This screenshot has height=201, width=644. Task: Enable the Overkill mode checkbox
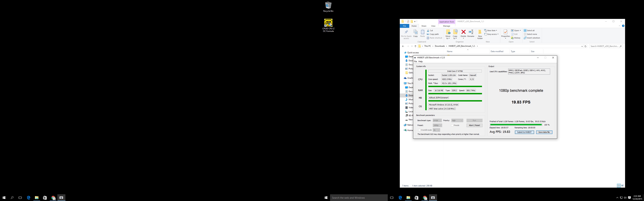(x=419, y=130)
